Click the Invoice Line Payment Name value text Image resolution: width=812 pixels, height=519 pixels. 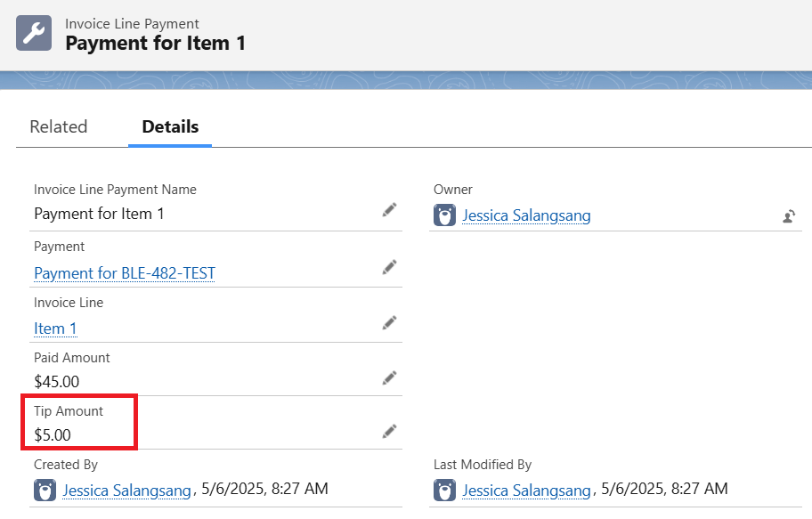(99, 214)
